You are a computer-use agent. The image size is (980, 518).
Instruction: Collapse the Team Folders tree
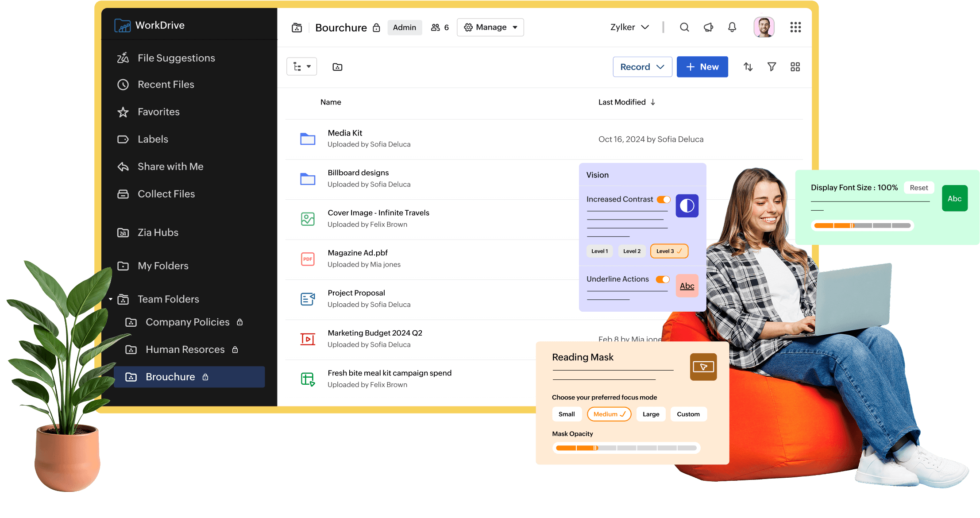111,299
